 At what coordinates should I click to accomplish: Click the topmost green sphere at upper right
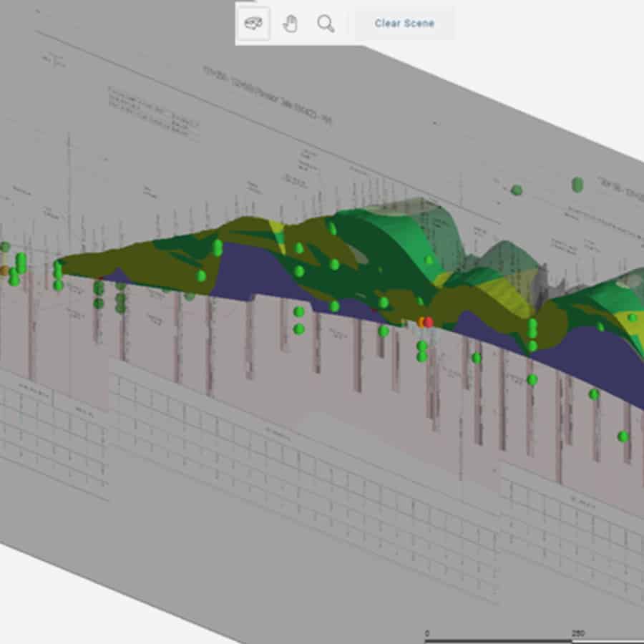[577, 185]
